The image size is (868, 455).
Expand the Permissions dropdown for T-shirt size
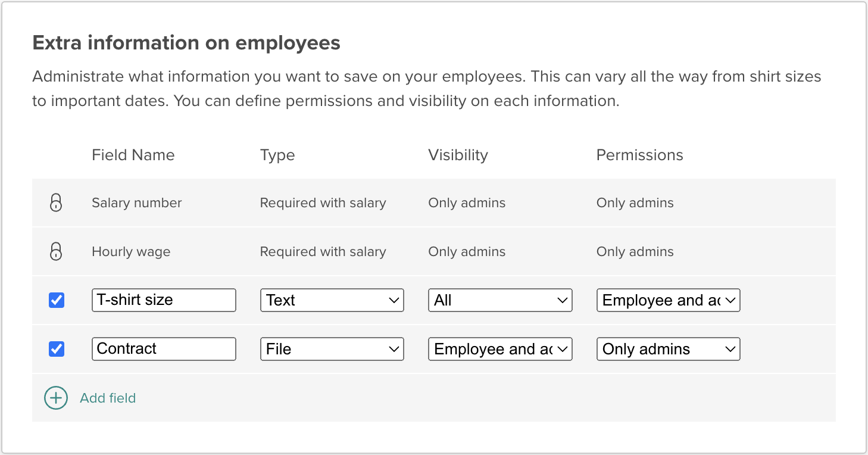coord(668,300)
